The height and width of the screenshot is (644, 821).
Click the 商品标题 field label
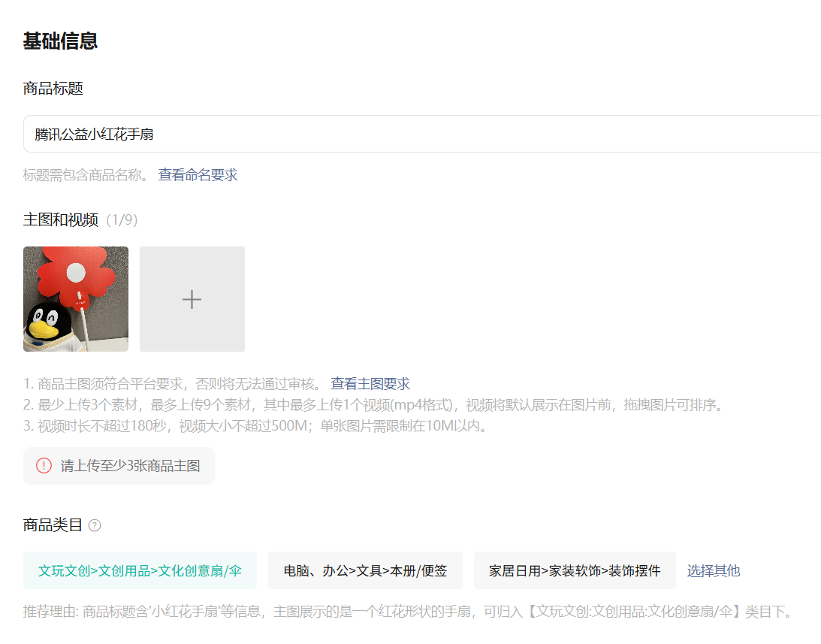(53, 89)
